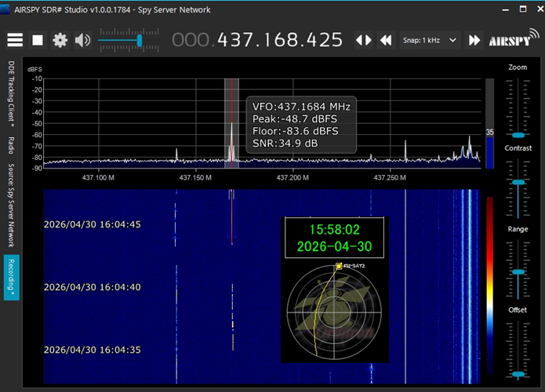Click the VFO:437.1684 MHz readout
This screenshot has height=392, width=545.
click(x=301, y=107)
